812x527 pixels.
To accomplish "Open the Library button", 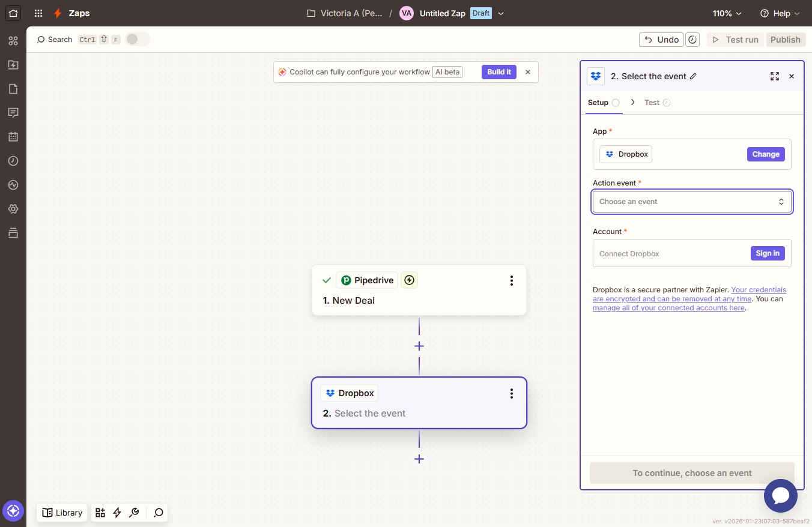I will pyautogui.click(x=62, y=513).
